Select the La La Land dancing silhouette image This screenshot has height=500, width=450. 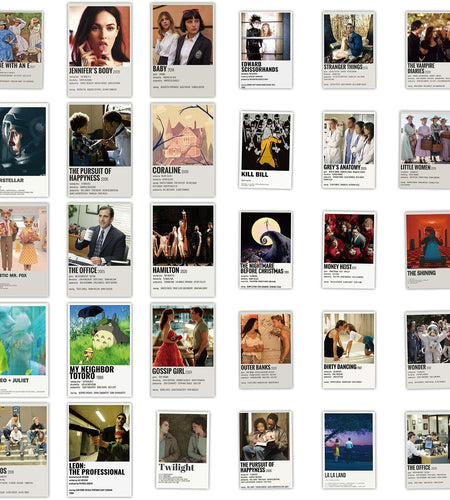349,442
